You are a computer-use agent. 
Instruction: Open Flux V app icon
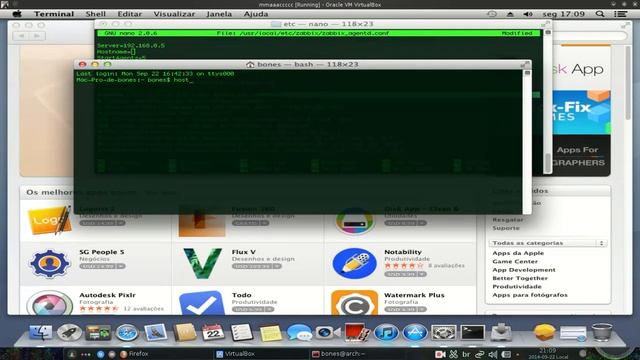[x=202, y=263]
